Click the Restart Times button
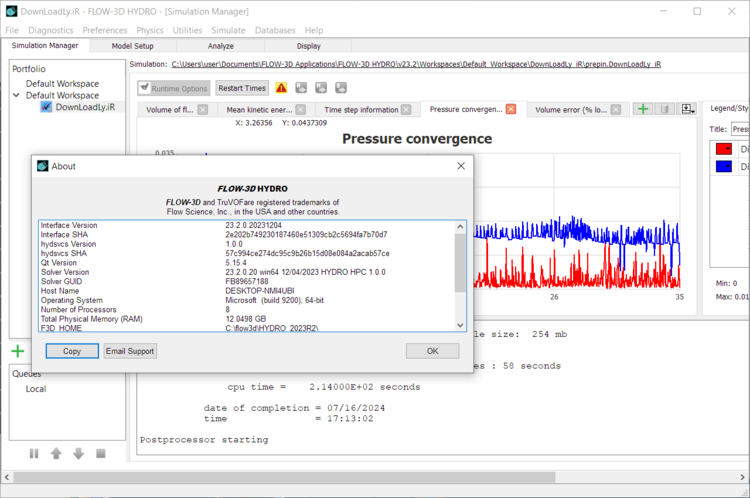 pos(242,88)
